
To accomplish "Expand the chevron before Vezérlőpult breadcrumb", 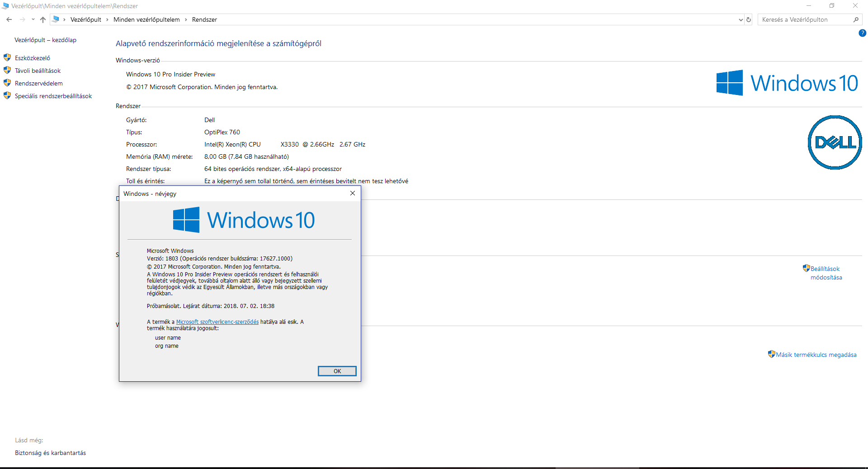I will point(65,19).
